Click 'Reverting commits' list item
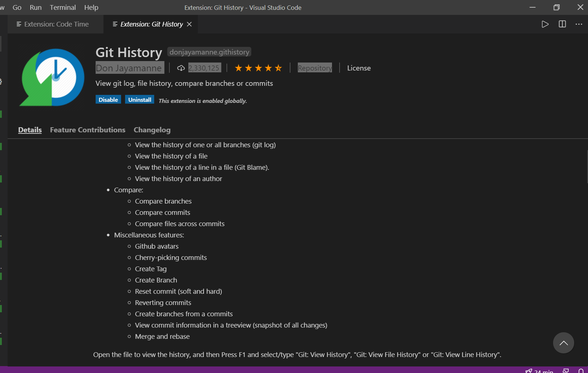 tap(163, 302)
